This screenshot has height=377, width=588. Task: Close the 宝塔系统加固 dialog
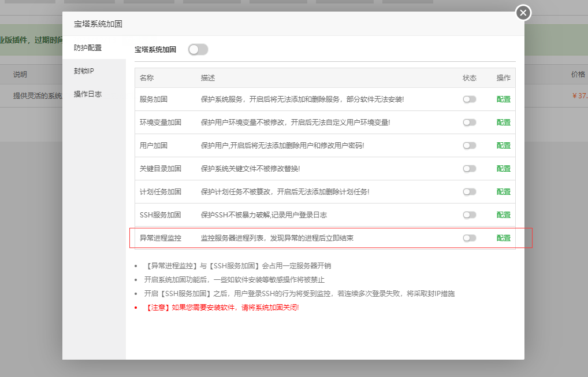click(523, 13)
